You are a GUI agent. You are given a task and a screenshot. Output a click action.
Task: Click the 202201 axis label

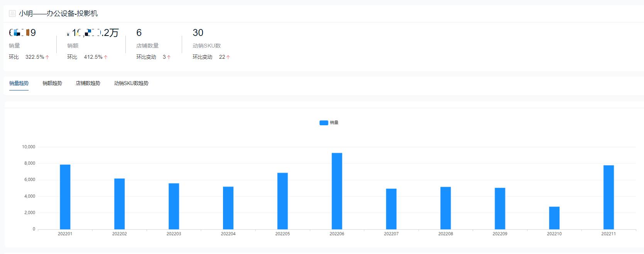(65, 234)
